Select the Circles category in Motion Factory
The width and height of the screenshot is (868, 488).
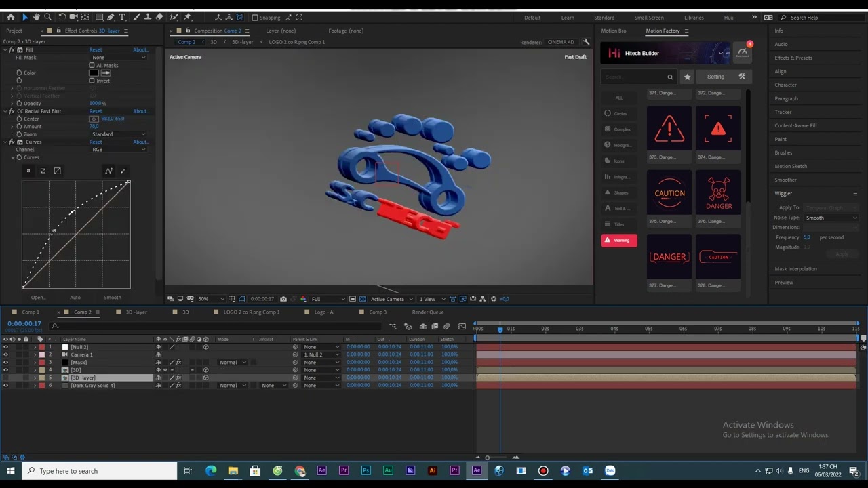click(619, 113)
